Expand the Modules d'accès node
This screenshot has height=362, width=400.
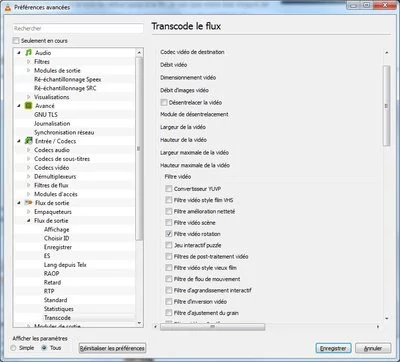pyautogui.click(x=29, y=194)
